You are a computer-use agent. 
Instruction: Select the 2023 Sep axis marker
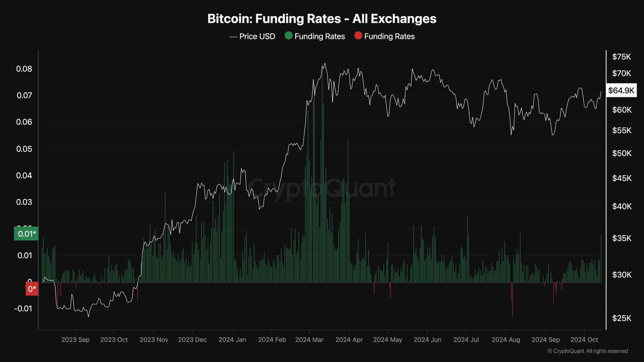click(75, 340)
